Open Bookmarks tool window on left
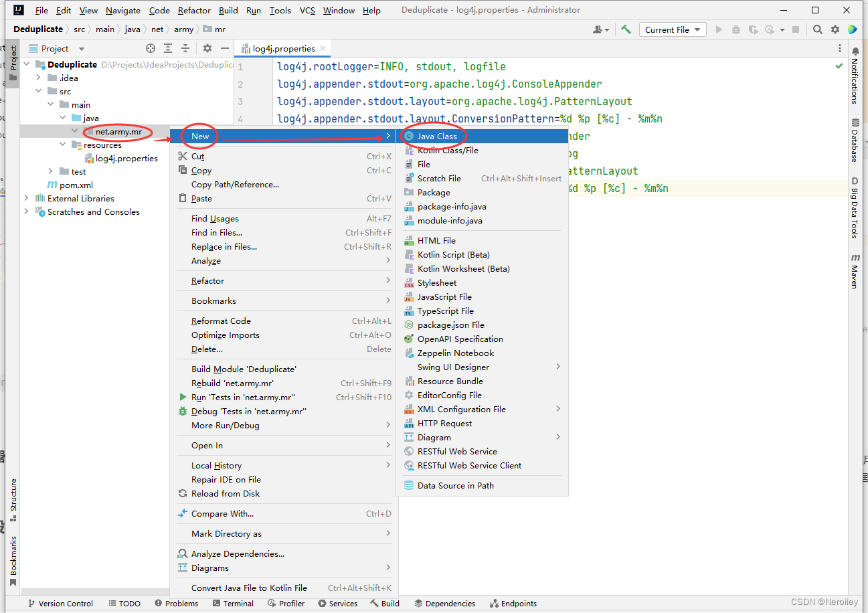The image size is (868, 613). pyautogui.click(x=13, y=561)
